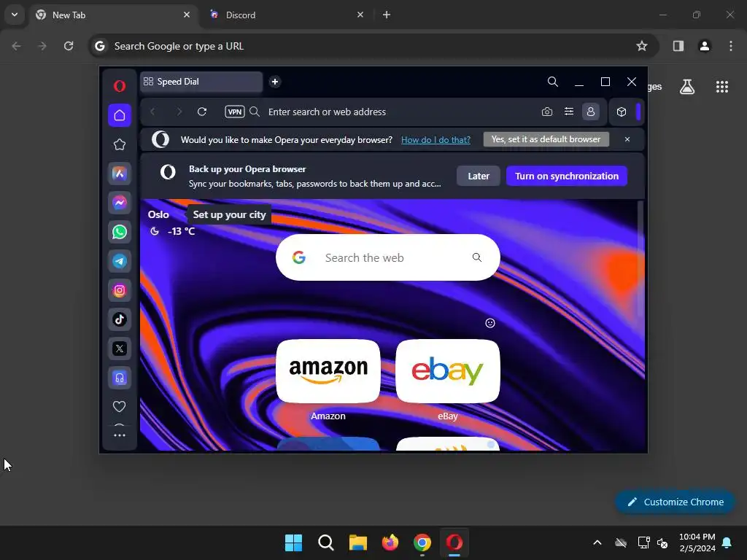
Task: Open Chrome three-dot menu
Action: (731, 46)
